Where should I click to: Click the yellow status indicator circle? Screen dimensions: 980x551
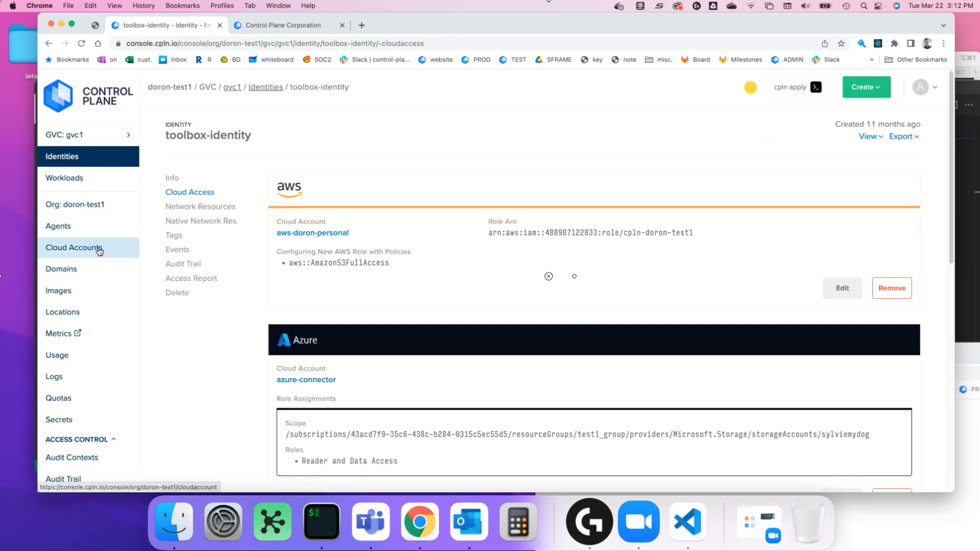[750, 87]
